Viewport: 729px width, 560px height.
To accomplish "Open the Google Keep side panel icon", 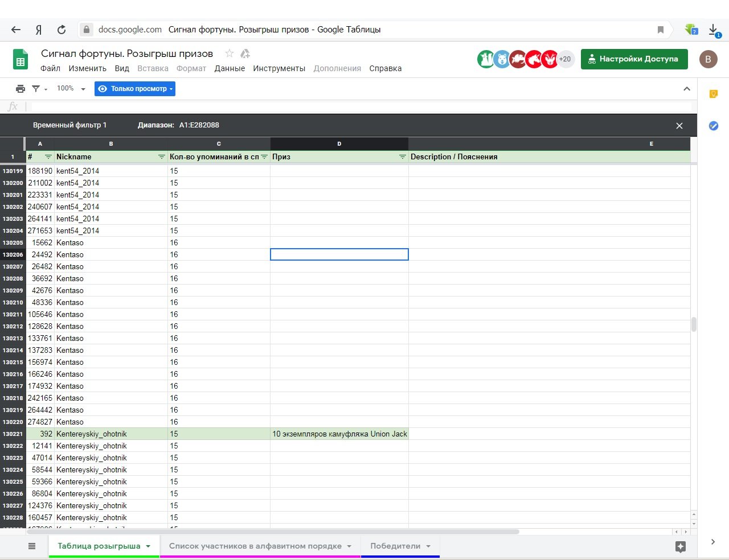I will click(713, 94).
